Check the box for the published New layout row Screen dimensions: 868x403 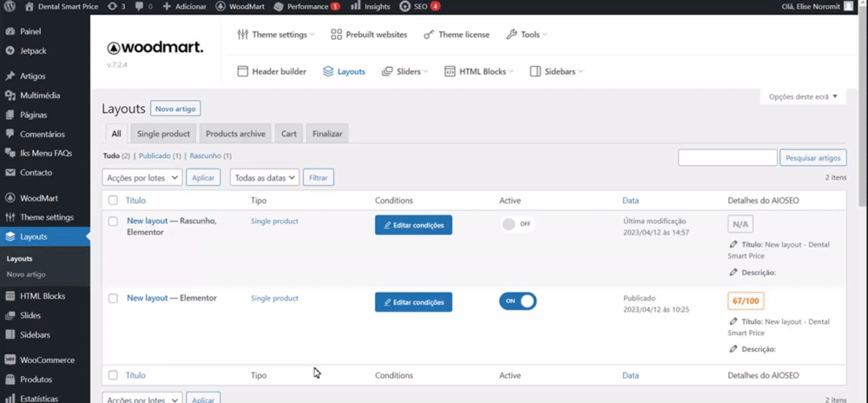(x=113, y=299)
